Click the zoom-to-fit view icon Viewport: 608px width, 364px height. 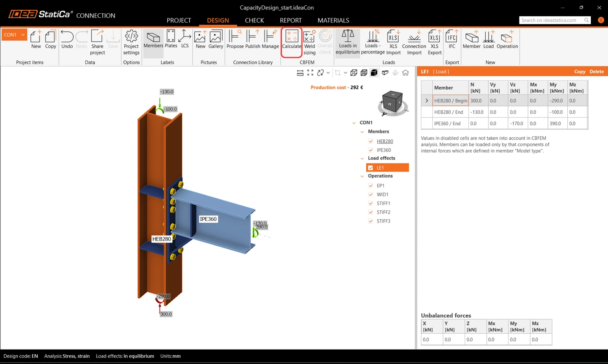point(310,72)
